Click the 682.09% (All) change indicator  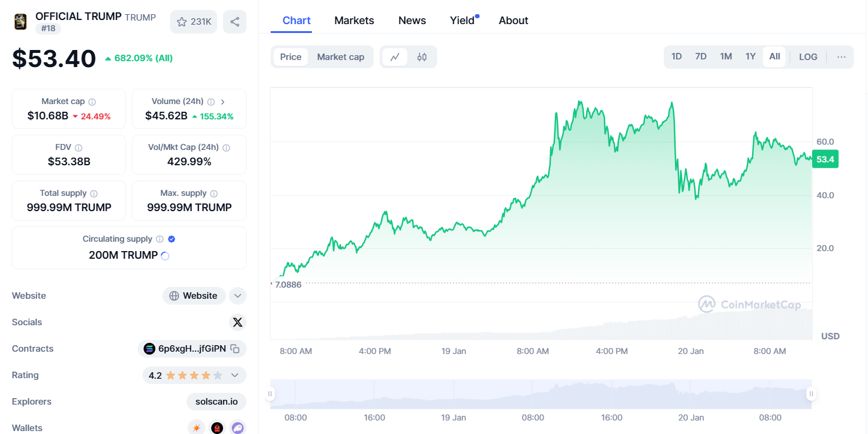pyautogui.click(x=139, y=58)
